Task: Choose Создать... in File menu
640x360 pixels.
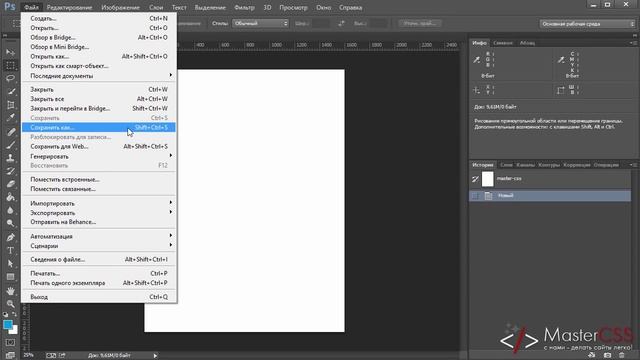Action: pyautogui.click(x=99, y=18)
